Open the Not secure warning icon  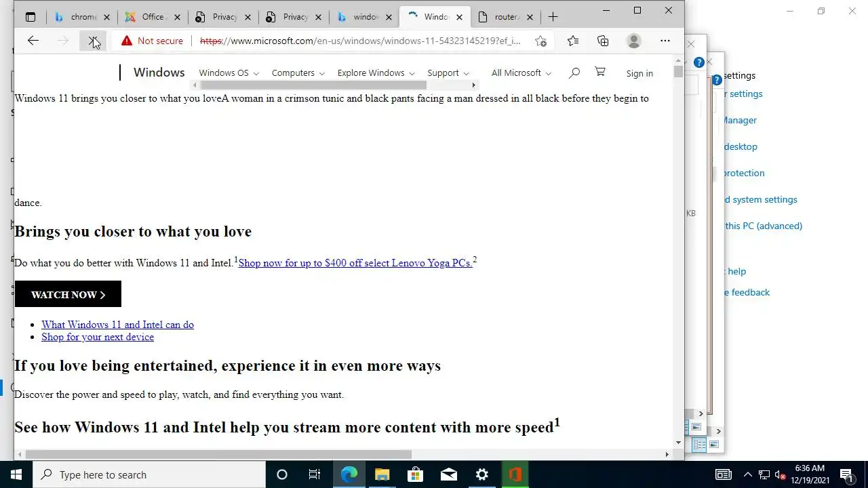pyautogui.click(x=126, y=41)
